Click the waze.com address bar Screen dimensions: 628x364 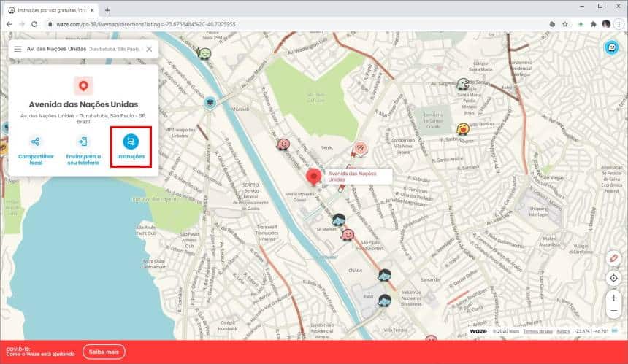tap(296, 24)
